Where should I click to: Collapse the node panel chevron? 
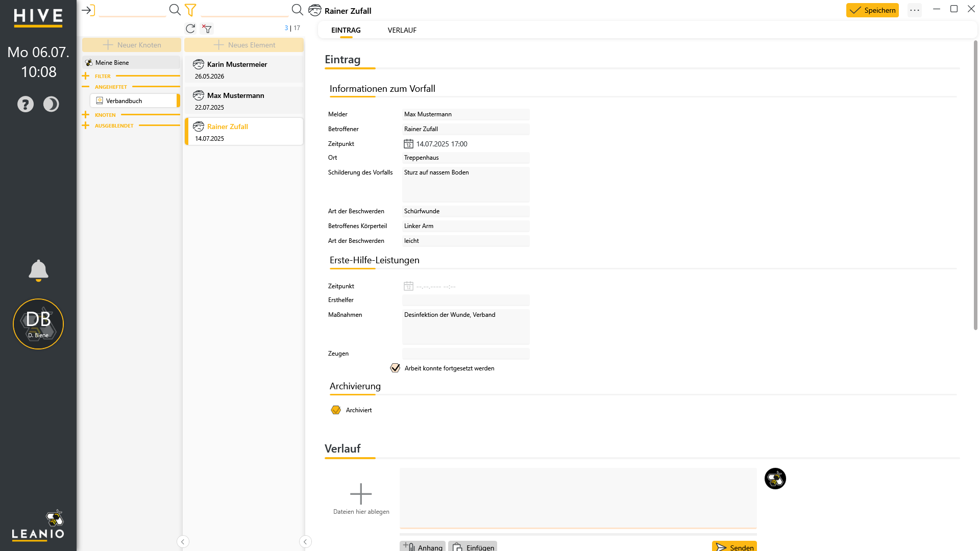183,542
